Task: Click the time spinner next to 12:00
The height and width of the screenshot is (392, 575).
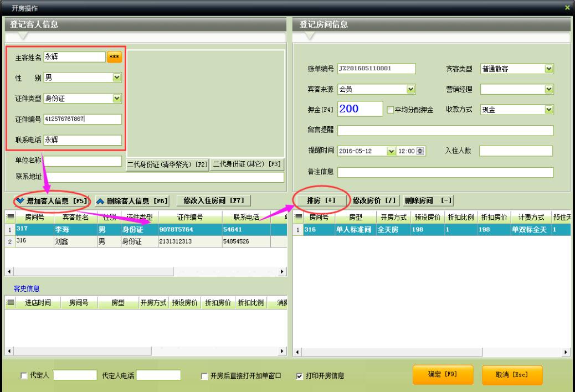Action: tap(420, 151)
